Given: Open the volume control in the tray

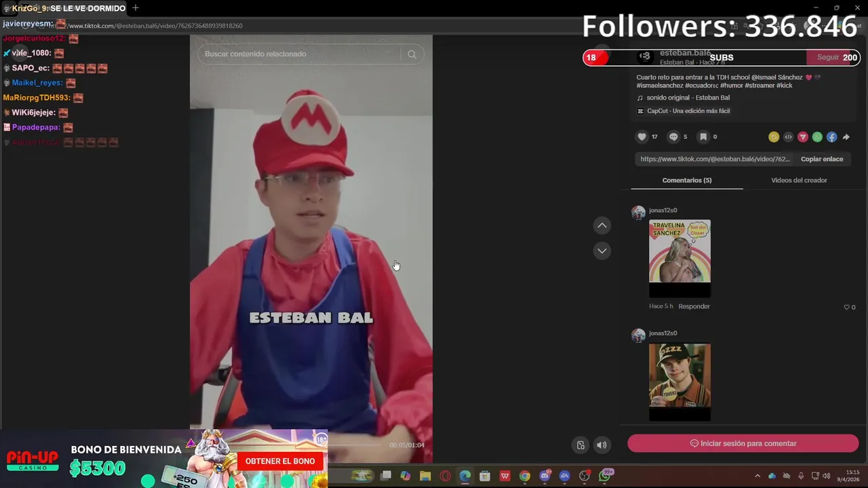Looking at the screenshot, I should 826,476.
